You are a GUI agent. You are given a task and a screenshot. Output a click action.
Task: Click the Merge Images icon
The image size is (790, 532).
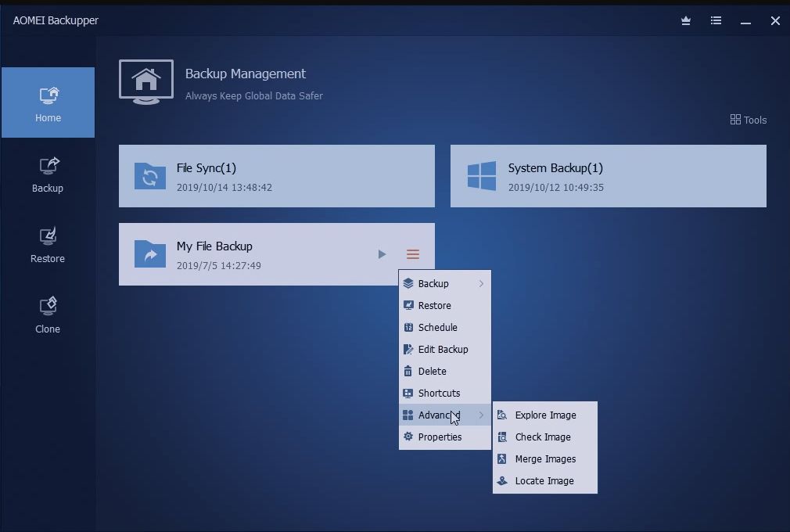(502, 459)
